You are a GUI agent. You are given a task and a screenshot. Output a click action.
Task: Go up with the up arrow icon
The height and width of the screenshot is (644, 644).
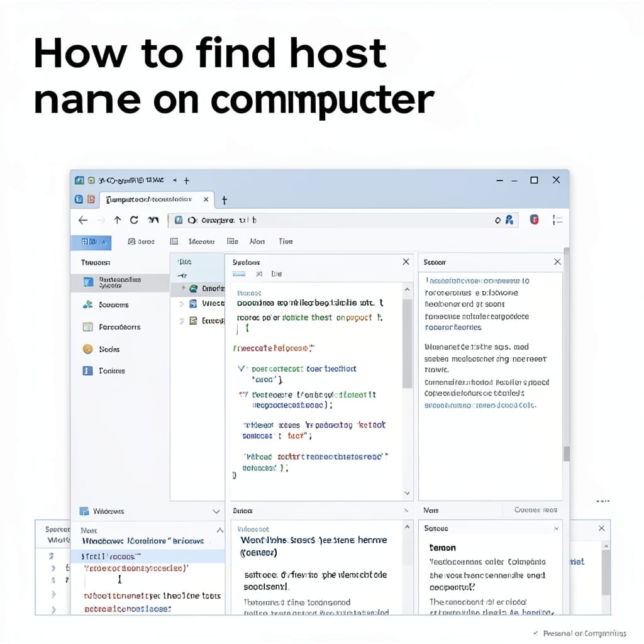118,220
